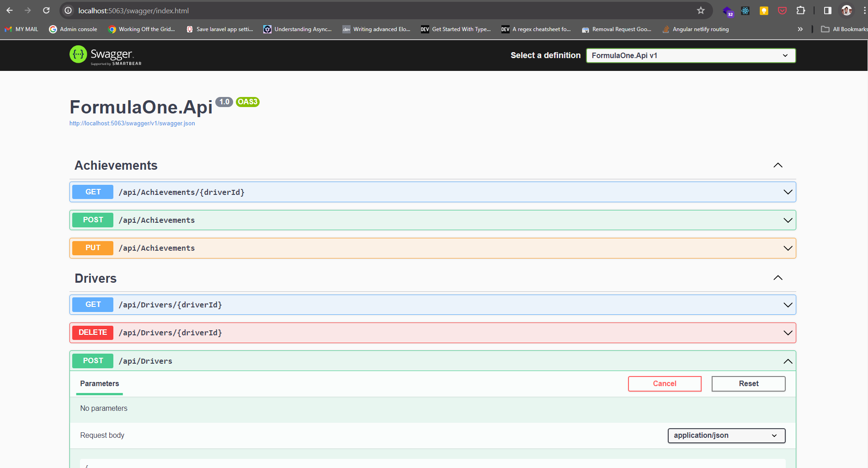Open the swagger.json specification link
This screenshot has width=868, height=468.
coord(132,123)
